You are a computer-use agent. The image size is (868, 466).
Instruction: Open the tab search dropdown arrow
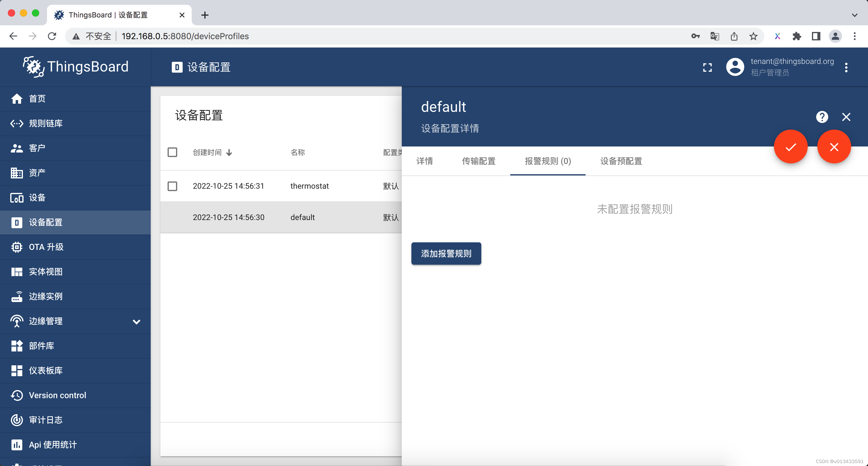pyautogui.click(x=854, y=15)
